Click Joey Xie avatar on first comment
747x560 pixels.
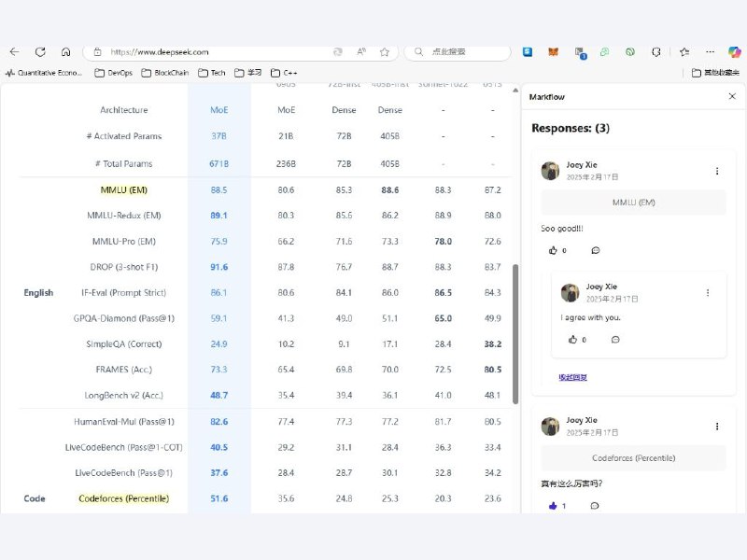click(550, 171)
